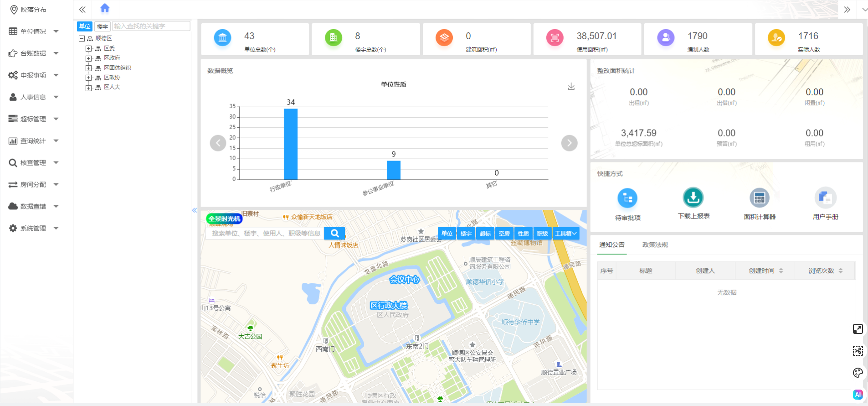Image resolution: width=868 pixels, height=406 pixels.
Task: Expand the 区政协 tree node
Action: (88, 78)
